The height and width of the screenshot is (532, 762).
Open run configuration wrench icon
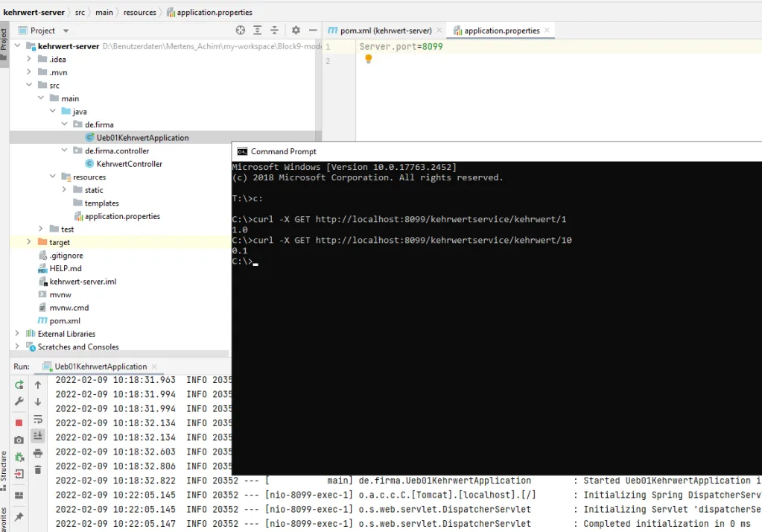[x=19, y=402]
